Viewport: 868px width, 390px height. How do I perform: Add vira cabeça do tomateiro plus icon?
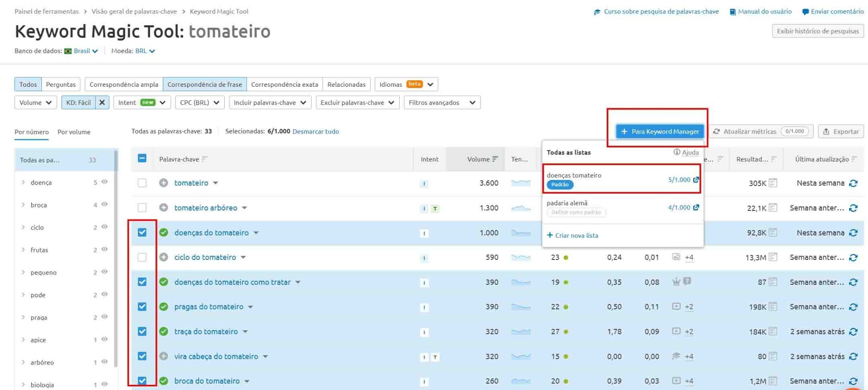(163, 356)
